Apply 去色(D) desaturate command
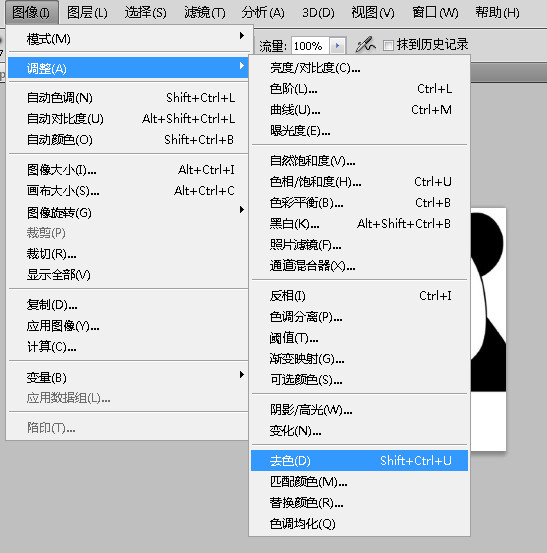This screenshot has width=547, height=553. click(359, 461)
